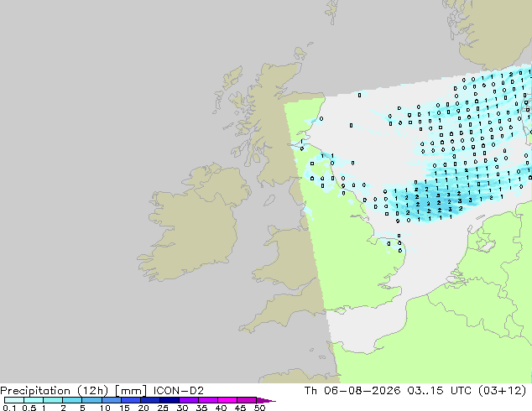Click the legend label "35"
532x411 pixels.
[201, 408]
